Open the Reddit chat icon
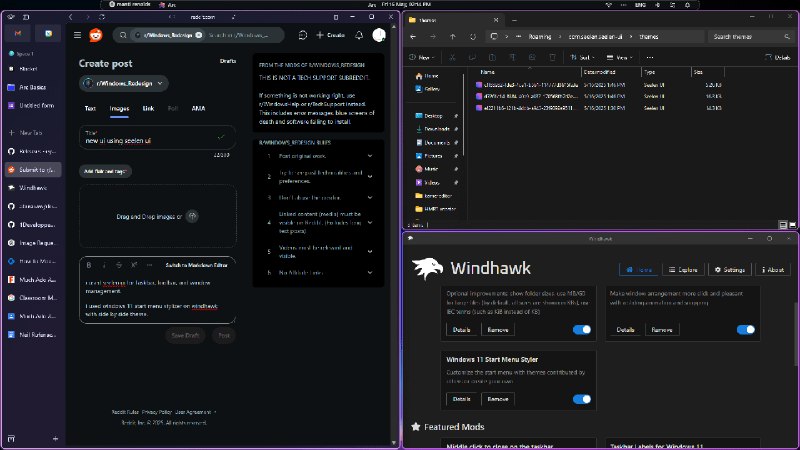The height and width of the screenshot is (450, 800). point(303,35)
